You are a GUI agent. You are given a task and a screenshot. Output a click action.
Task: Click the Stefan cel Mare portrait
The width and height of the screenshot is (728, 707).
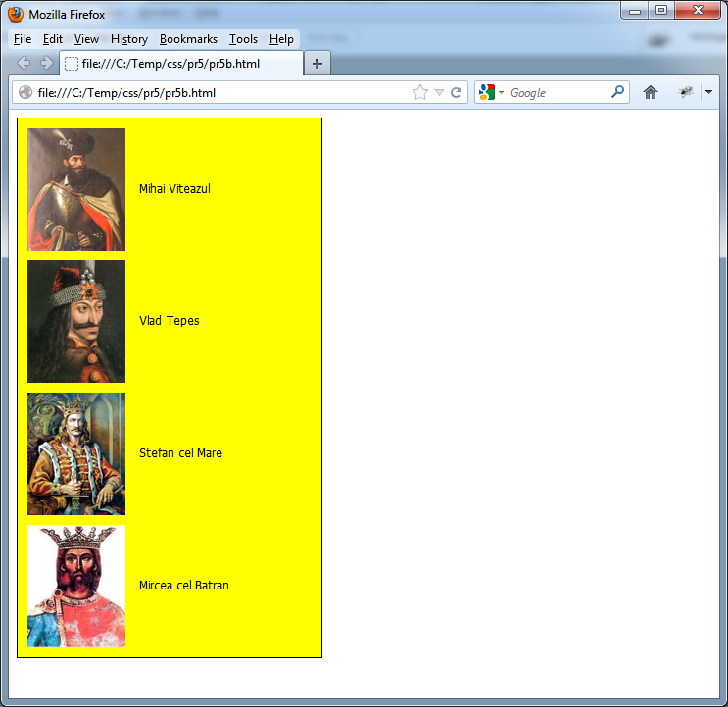pyautogui.click(x=76, y=453)
